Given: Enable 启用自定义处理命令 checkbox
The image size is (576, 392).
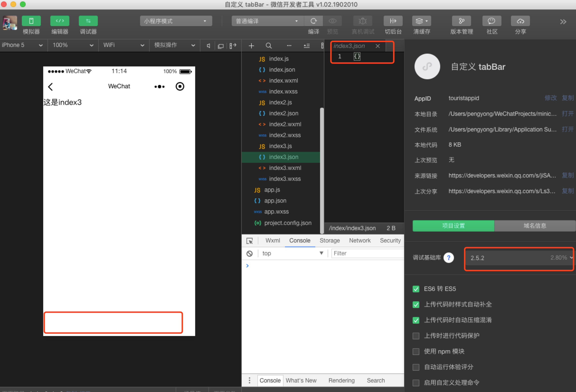Looking at the screenshot, I should pyautogui.click(x=416, y=383).
